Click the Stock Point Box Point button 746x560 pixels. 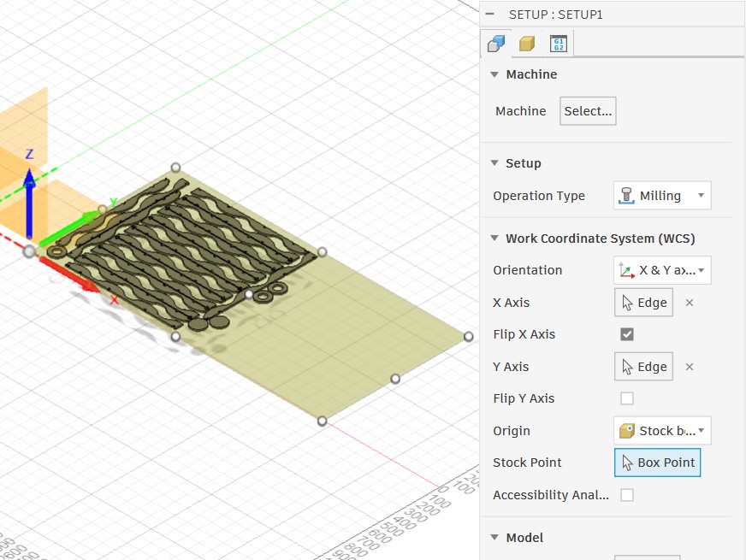[x=658, y=463]
